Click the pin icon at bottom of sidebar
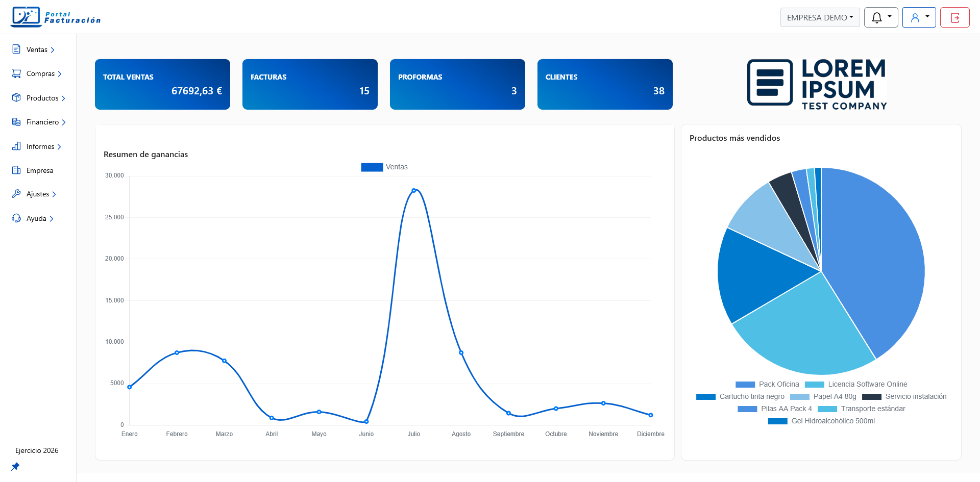This screenshot has width=980, height=482. coord(15,467)
